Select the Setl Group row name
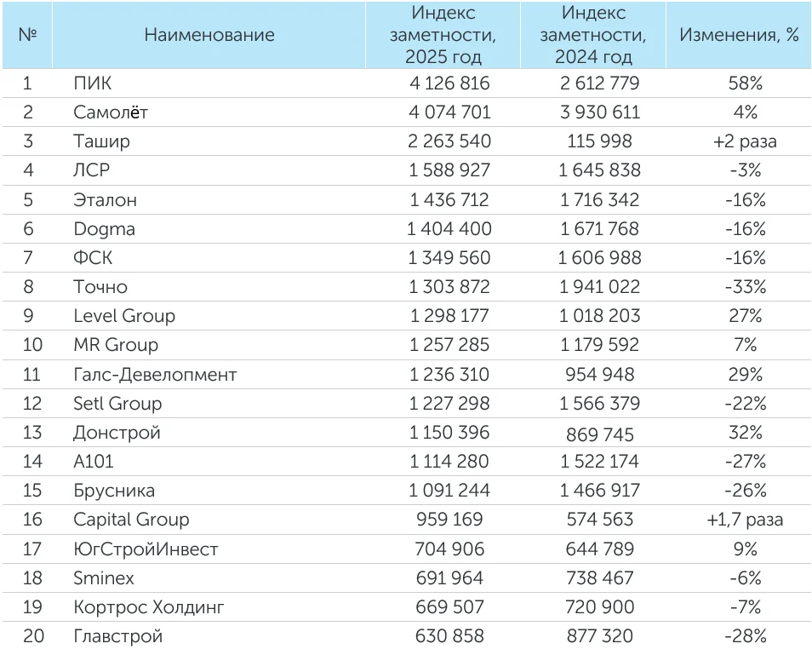Screen dimensions: 812x655 pyautogui.click(x=117, y=404)
